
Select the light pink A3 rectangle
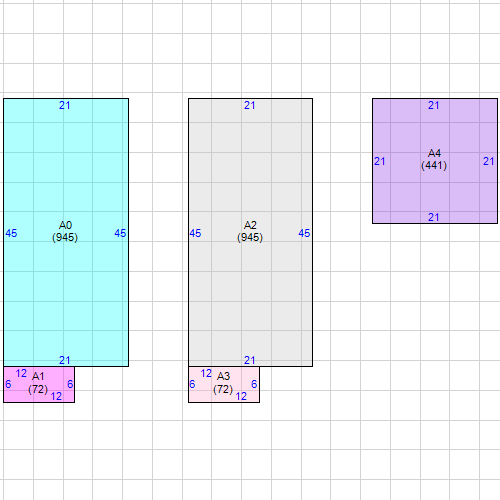pos(224,385)
